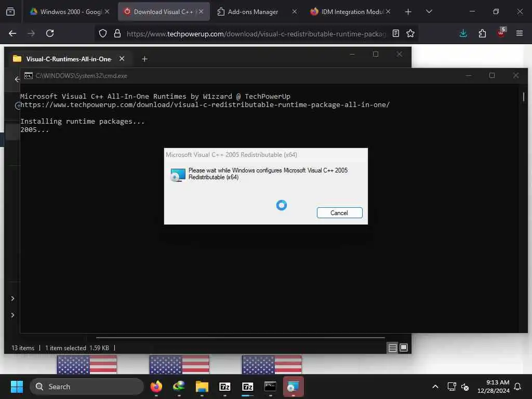532x399 pixels.
Task: Open Internet Download Manager from taskbar
Action: coord(179,387)
